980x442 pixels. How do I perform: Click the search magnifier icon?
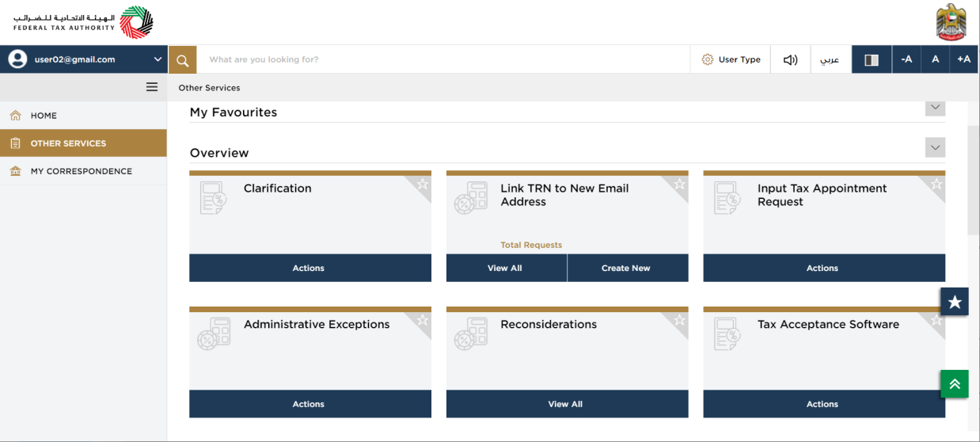click(x=182, y=59)
